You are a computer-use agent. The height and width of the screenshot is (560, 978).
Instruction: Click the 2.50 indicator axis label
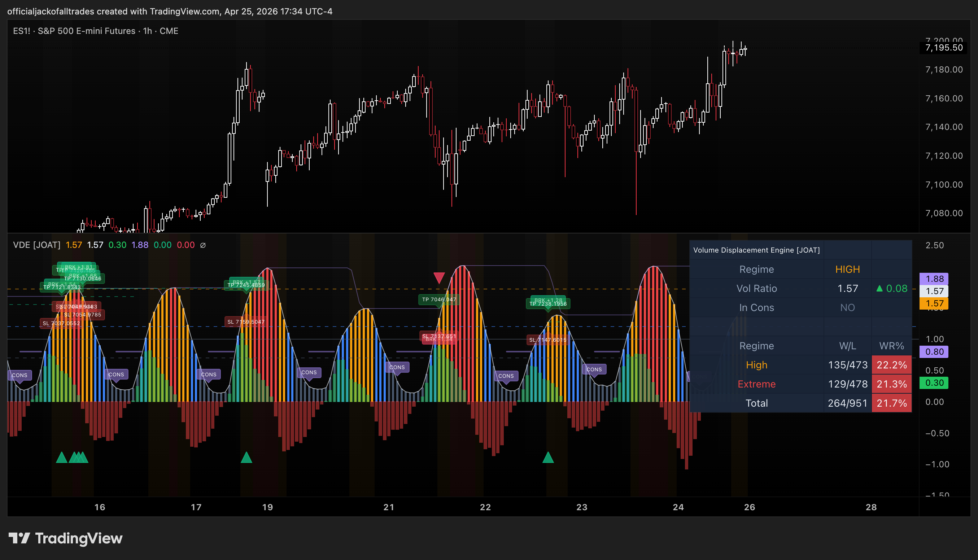pos(935,245)
